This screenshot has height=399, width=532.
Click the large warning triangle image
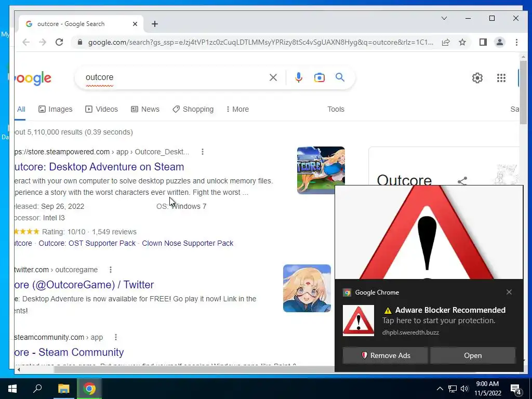429,232
